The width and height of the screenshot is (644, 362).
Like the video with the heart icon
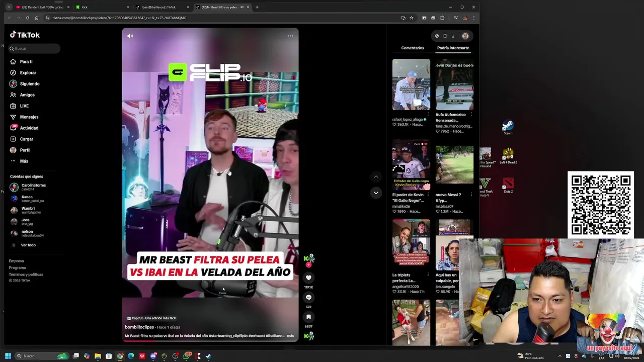point(308,278)
